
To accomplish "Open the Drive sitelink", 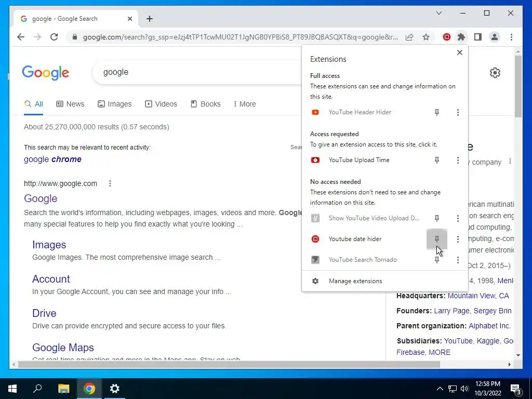I will pos(45,313).
